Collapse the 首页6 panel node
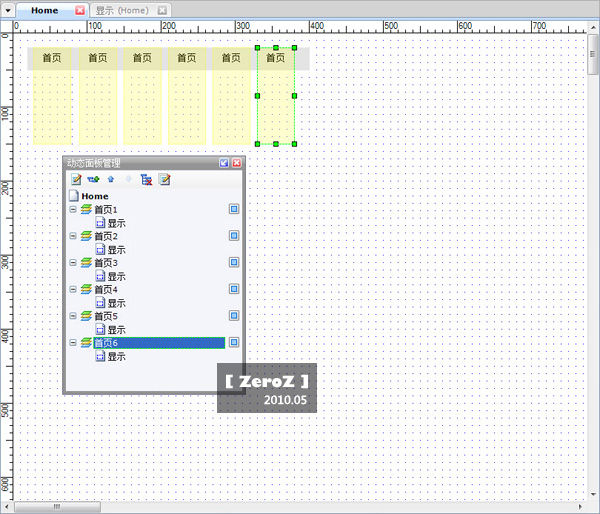Screen dimensions: 600x514 (x=73, y=343)
